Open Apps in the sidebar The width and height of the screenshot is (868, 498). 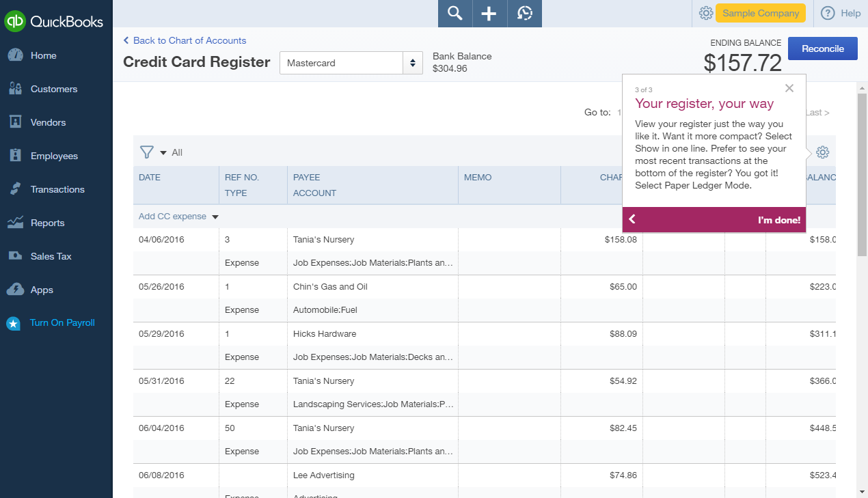(42, 290)
